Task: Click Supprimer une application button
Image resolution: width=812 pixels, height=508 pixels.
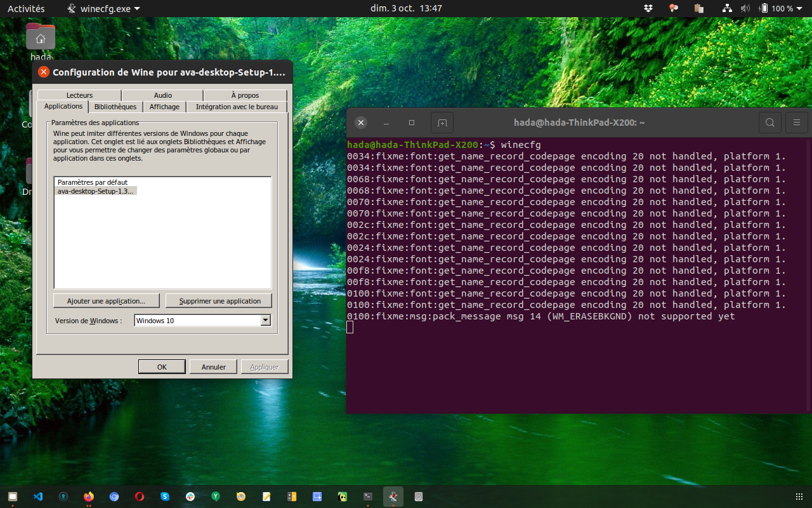Action: tap(219, 300)
